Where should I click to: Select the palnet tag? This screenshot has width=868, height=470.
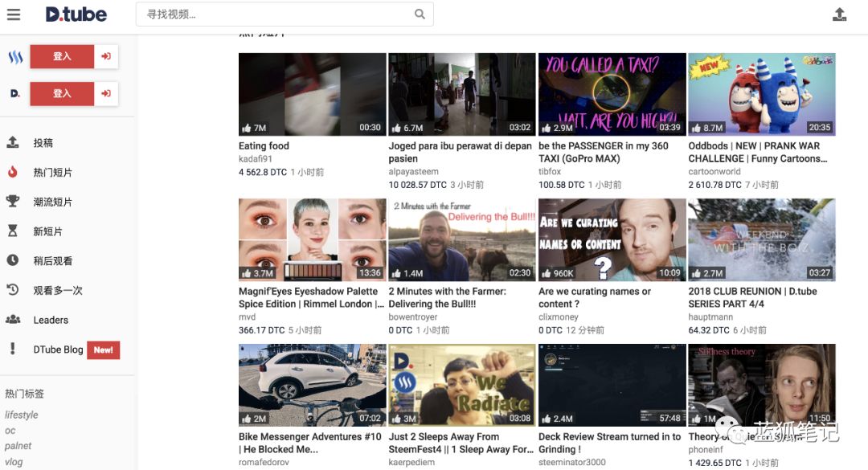[18, 446]
